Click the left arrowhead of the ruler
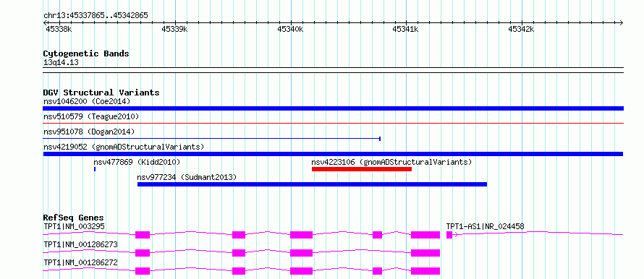This screenshot has height=279, width=644. 45,22
